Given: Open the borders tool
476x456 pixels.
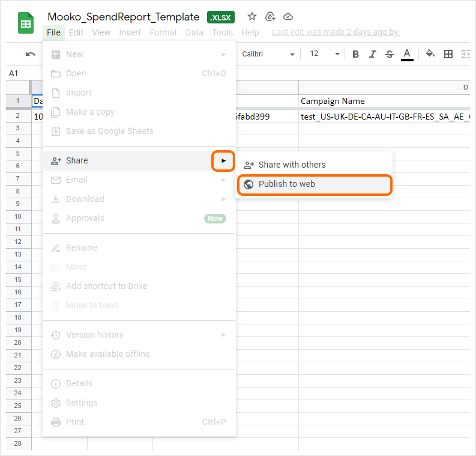Looking at the screenshot, I should pos(448,54).
